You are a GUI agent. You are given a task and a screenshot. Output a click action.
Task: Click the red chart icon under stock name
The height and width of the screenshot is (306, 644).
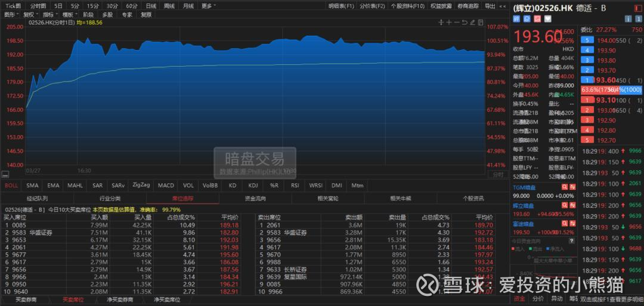tap(537, 19)
